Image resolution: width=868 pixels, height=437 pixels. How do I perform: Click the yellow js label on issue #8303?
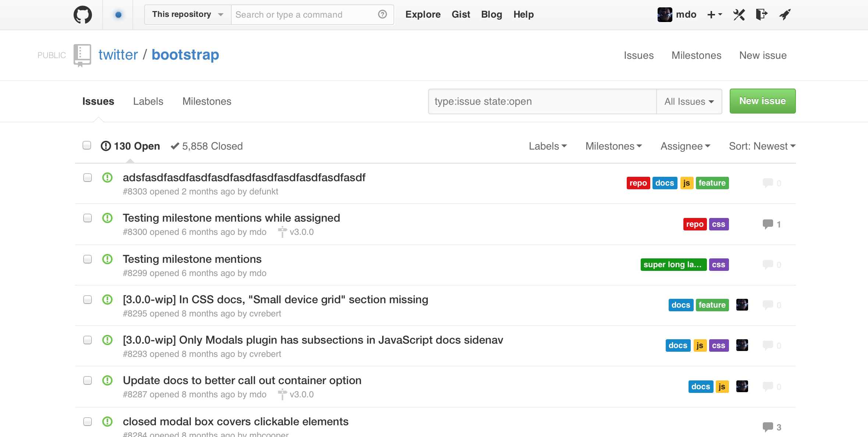pos(687,183)
